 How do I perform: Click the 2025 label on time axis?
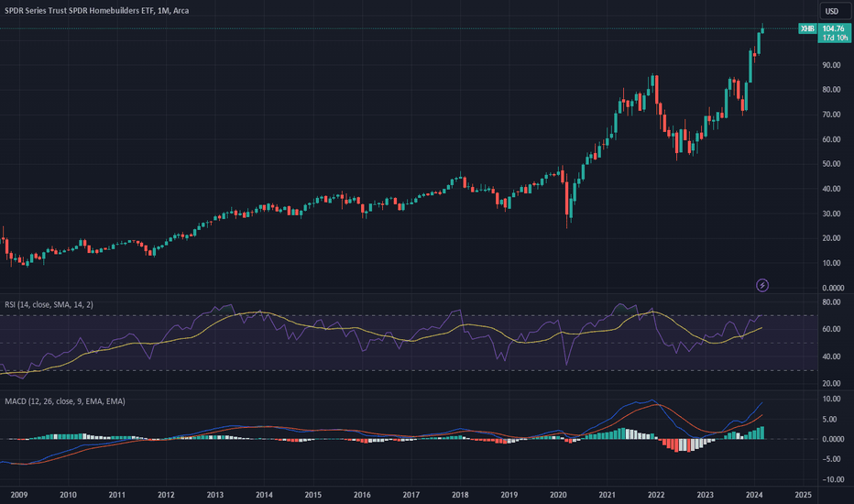[x=804, y=495]
